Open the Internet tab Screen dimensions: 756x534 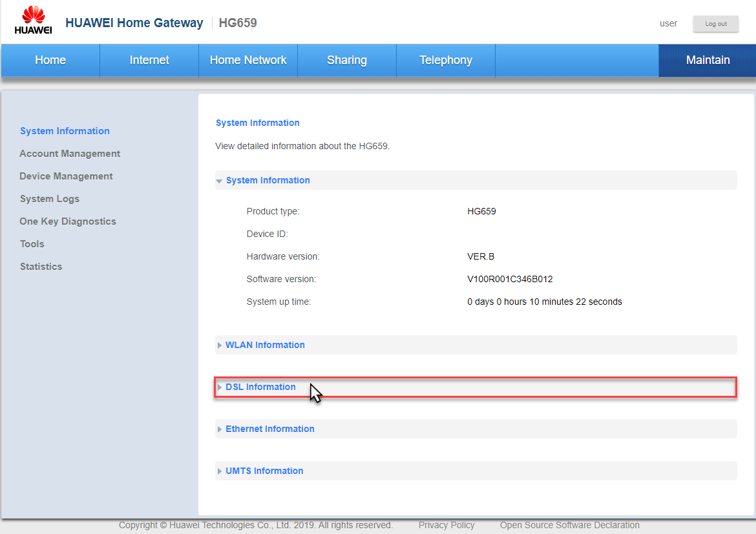149,60
